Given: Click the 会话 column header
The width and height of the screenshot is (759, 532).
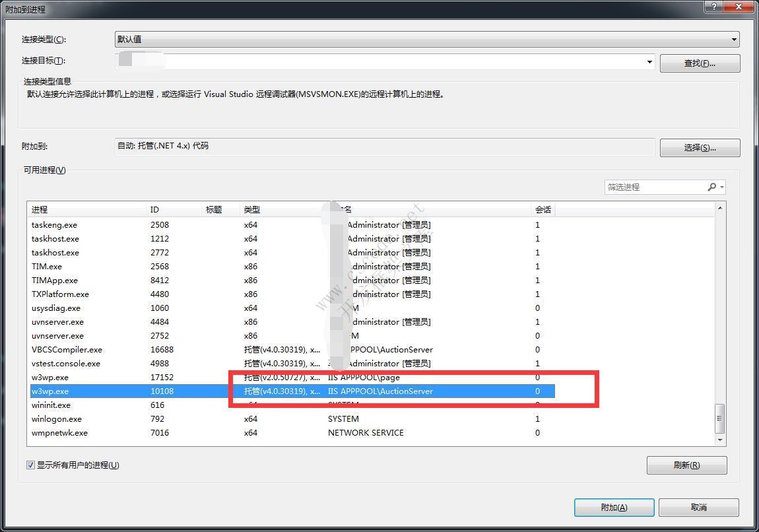Looking at the screenshot, I should coord(543,210).
